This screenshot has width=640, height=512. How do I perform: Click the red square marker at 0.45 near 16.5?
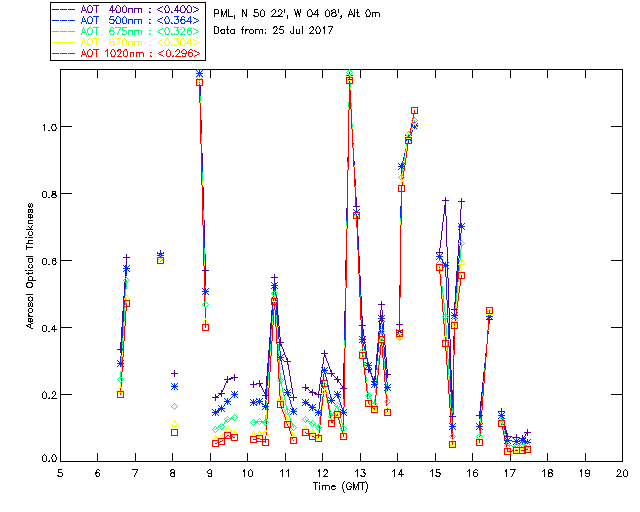tap(489, 311)
